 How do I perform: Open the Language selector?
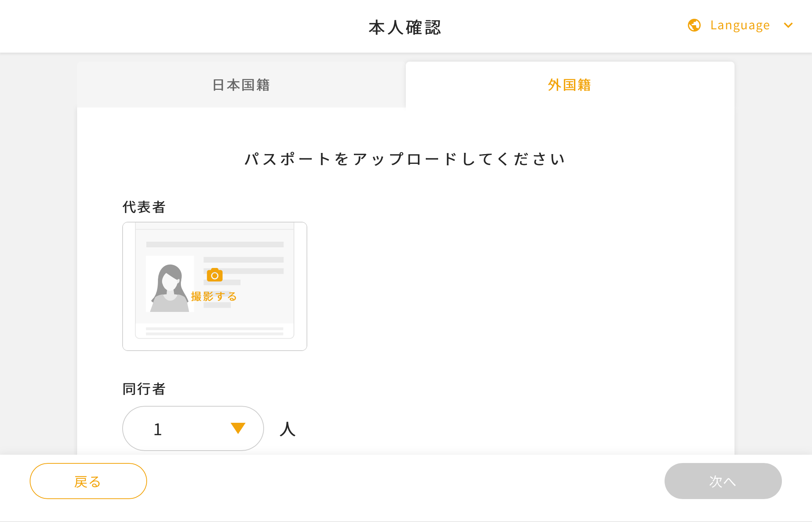coord(740,25)
